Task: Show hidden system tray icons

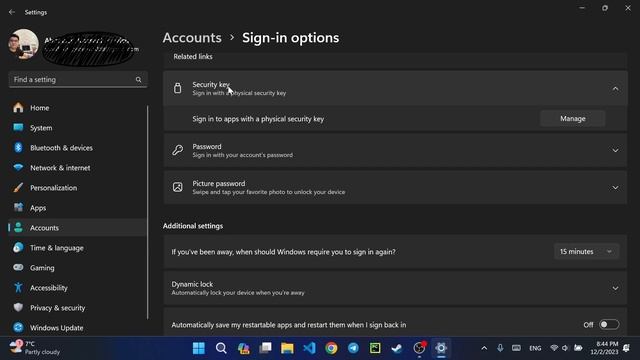Action: pyautogui.click(x=484, y=348)
